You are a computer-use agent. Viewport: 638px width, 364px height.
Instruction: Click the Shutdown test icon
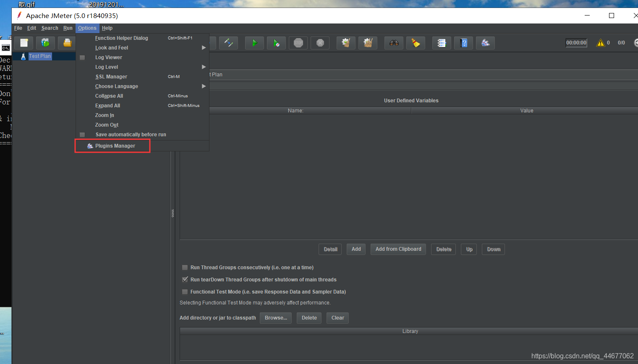pyautogui.click(x=320, y=43)
